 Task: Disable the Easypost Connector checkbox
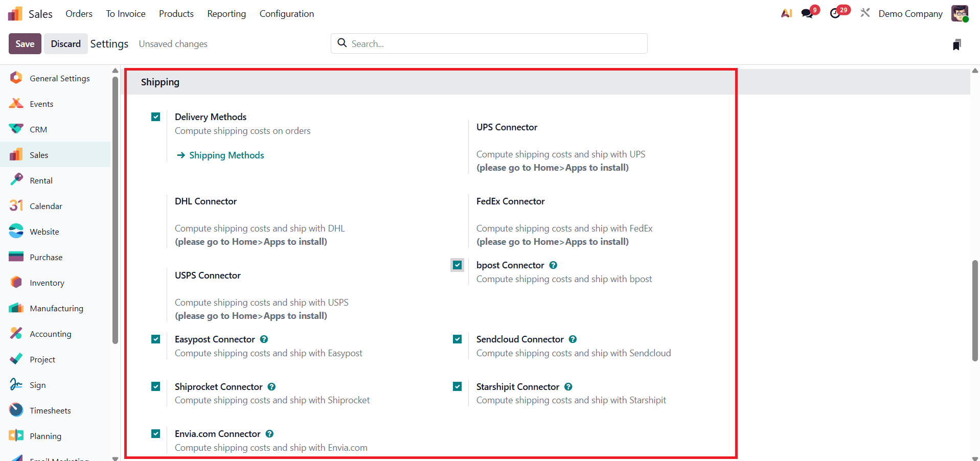156,339
